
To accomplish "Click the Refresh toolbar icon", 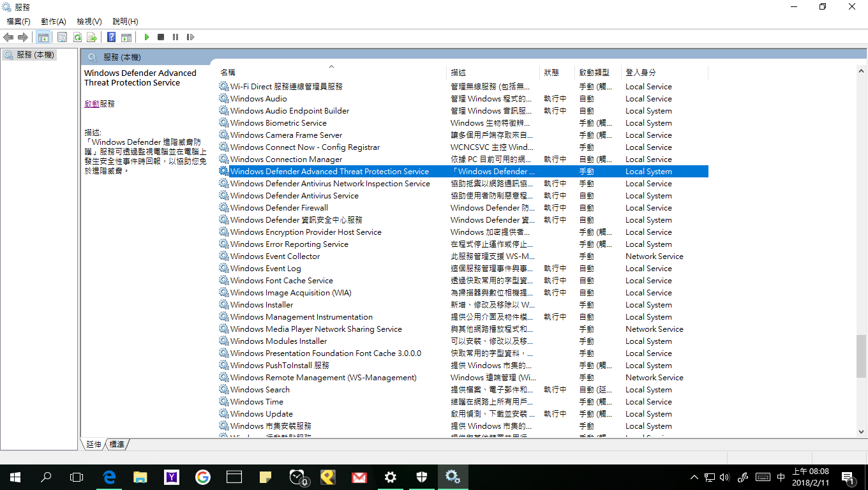I will (x=77, y=38).
